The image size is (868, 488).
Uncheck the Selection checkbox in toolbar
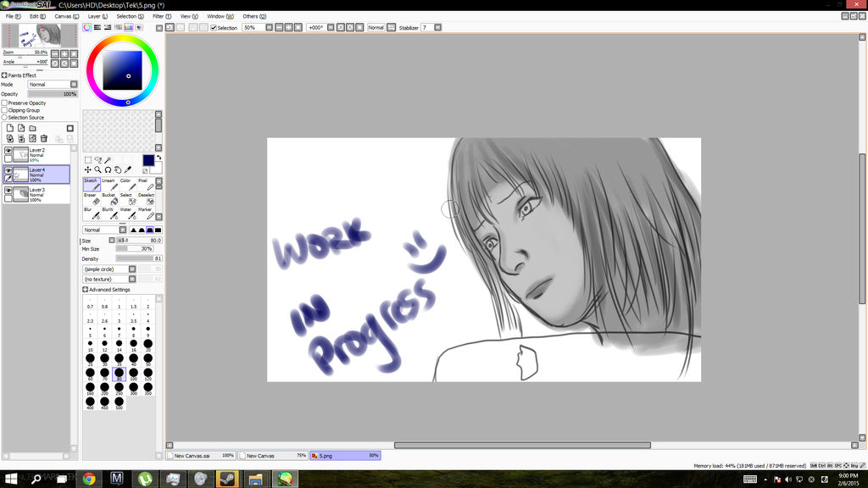(214, 28)
